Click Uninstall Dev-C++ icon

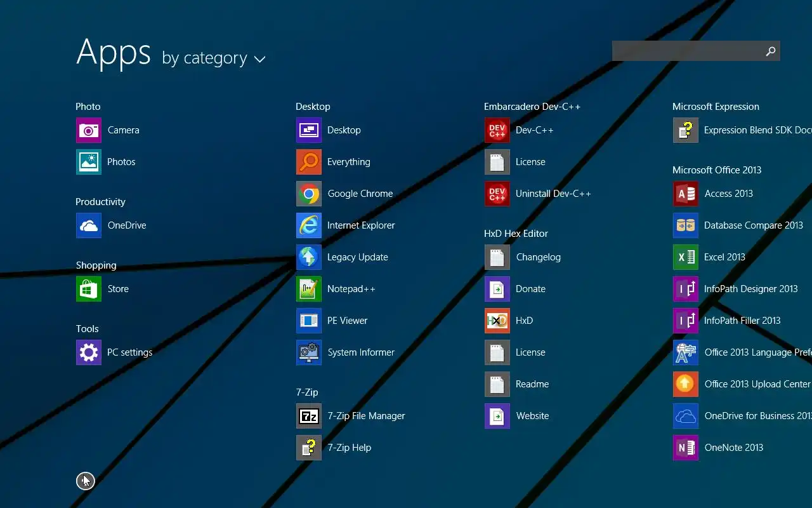tap(497, 194)
